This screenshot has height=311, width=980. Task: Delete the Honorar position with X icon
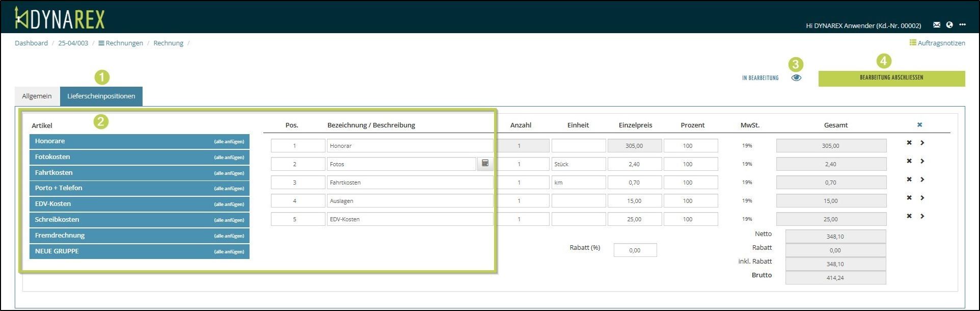(909, 143)
